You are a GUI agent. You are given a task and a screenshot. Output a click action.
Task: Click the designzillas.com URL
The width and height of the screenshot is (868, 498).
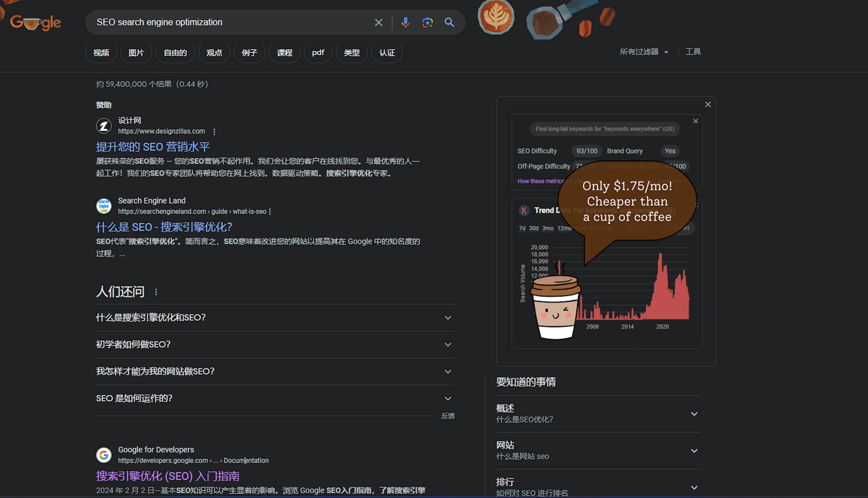point(161,131)
